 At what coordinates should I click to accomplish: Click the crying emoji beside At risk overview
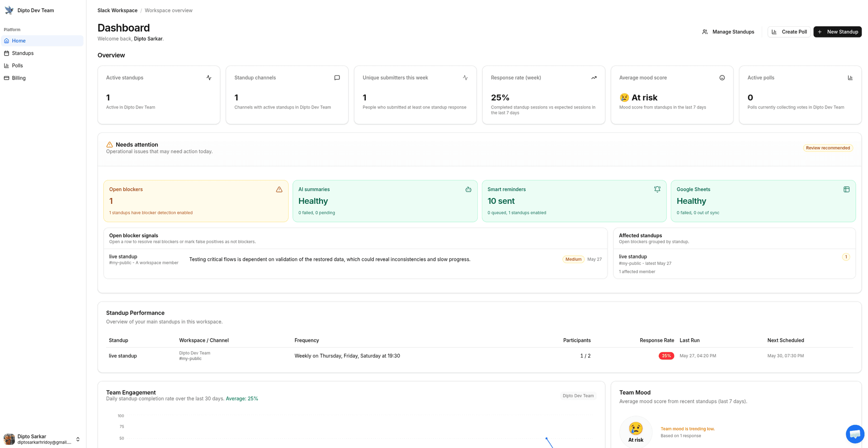pos(624,98)
